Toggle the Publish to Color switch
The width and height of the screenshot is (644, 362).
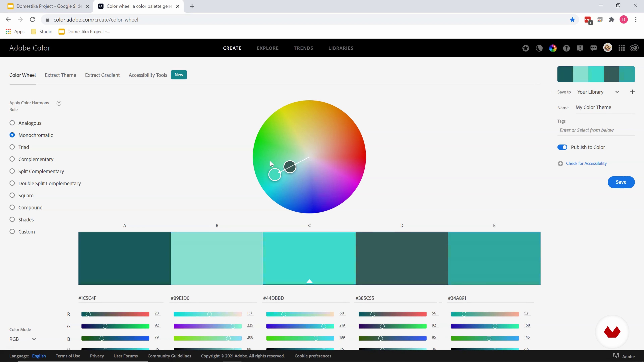(x=562, y=147)
